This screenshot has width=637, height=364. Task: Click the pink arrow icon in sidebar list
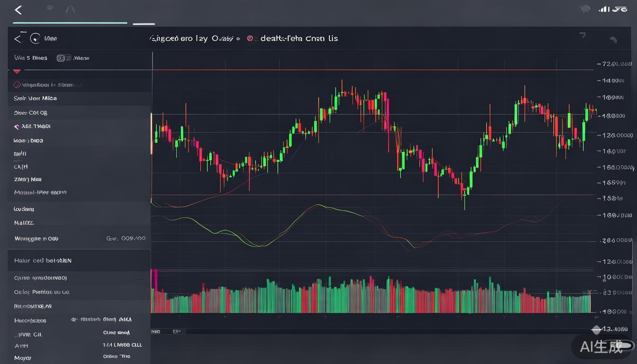pos(17,127)
